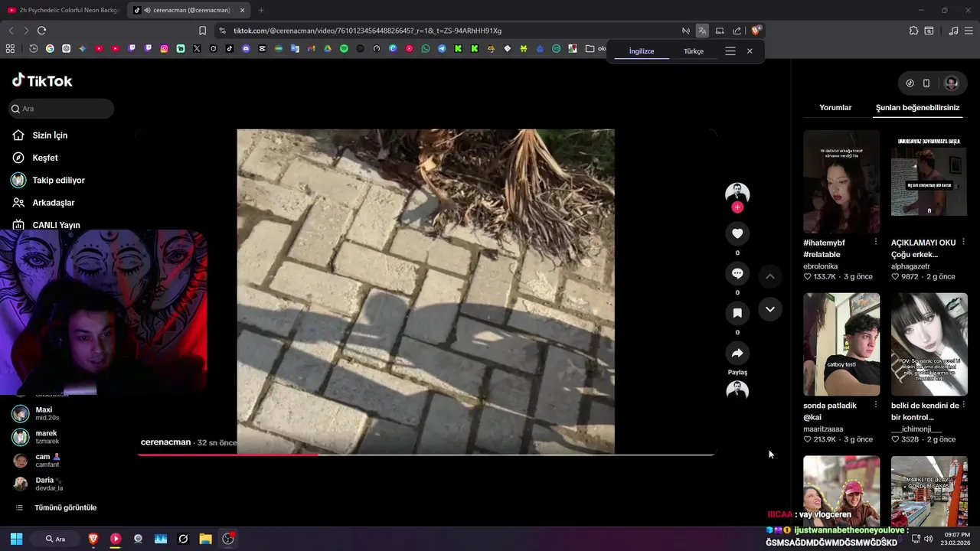This screenshot has height=551, width=980.
Task: Focus the TikTok Ara search field
Action: click(61, 109)
